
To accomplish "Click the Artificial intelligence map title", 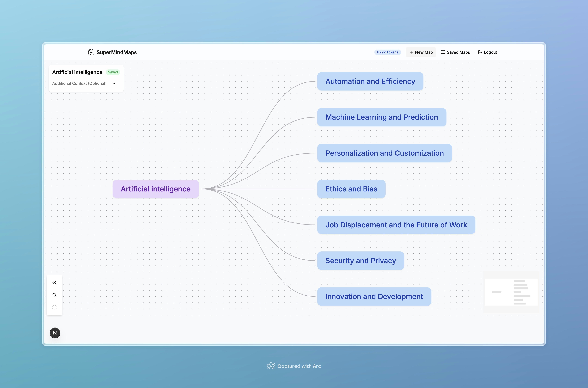I will click(x=77, y=72).
